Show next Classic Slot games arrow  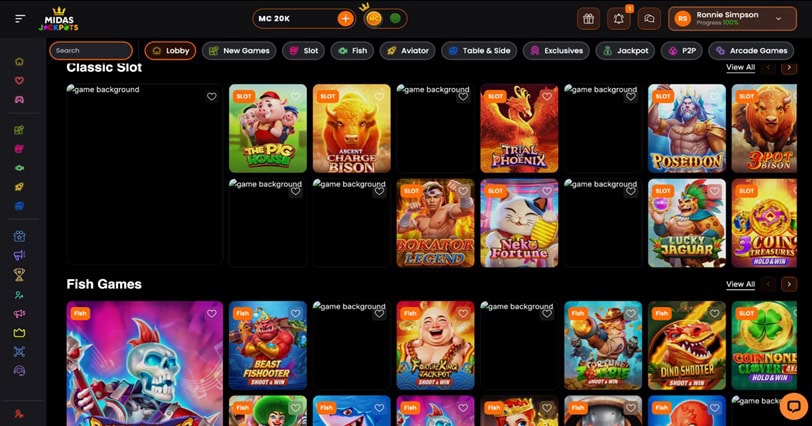tap(789, 67)
